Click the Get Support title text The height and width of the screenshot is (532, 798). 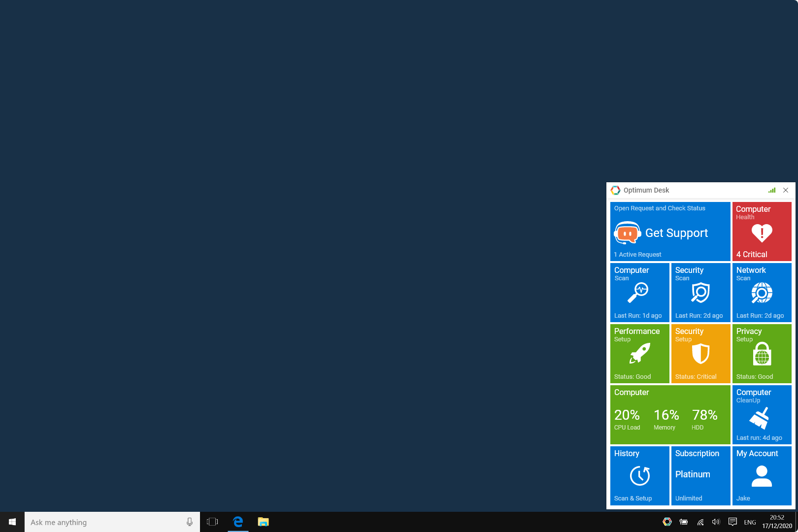[x=676, y=233]
